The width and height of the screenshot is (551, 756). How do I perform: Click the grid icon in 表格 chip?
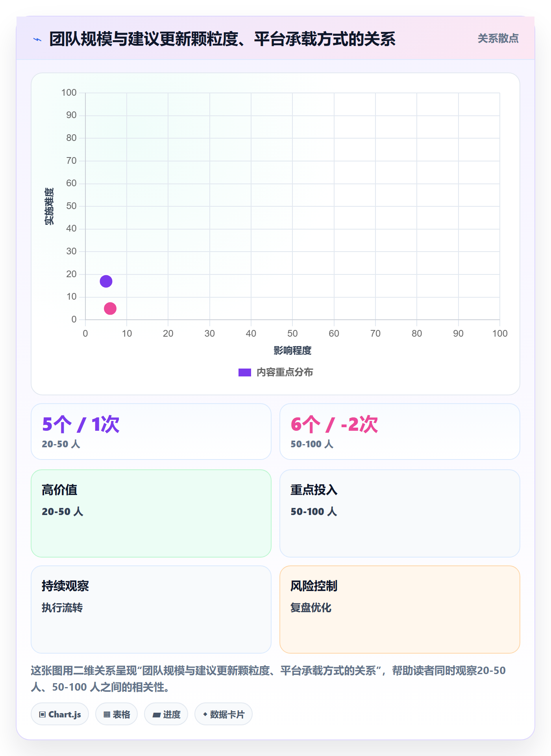click(107, 715)
